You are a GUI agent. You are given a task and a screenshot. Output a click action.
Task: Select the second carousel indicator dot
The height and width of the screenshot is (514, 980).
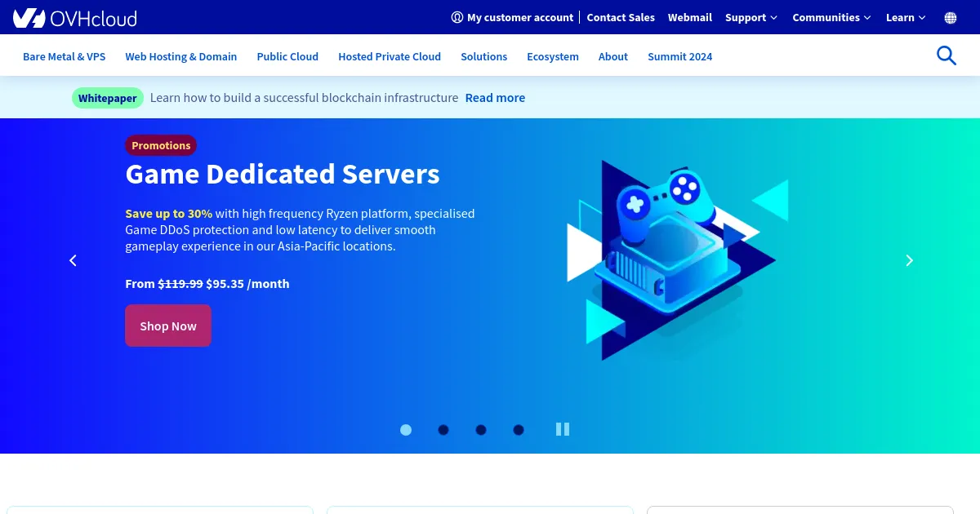[x=443, y=429]
